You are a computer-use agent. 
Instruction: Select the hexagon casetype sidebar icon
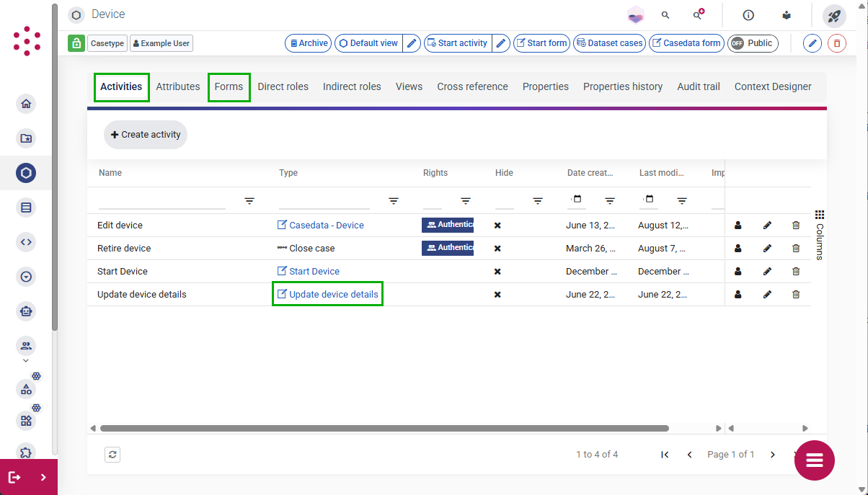pos(26,173)
